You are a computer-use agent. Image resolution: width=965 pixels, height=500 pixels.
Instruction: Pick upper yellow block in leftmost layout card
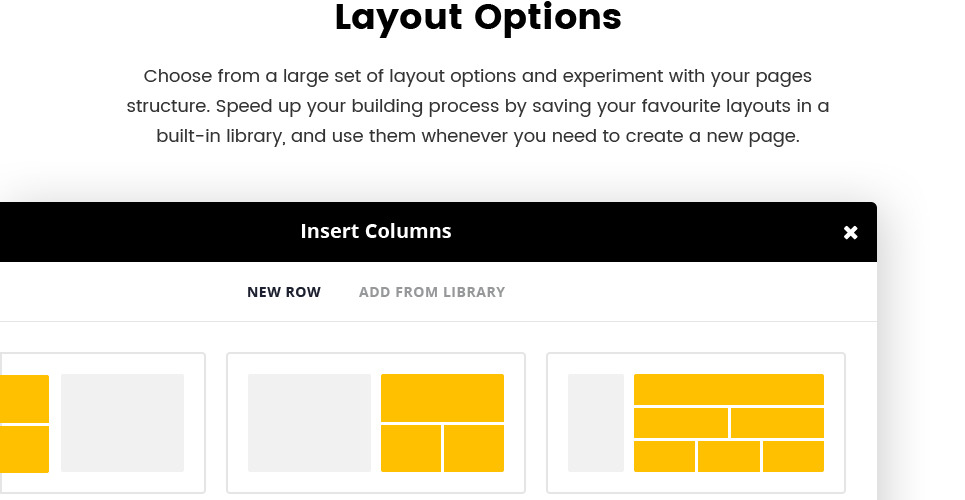(x=24, y=398)
